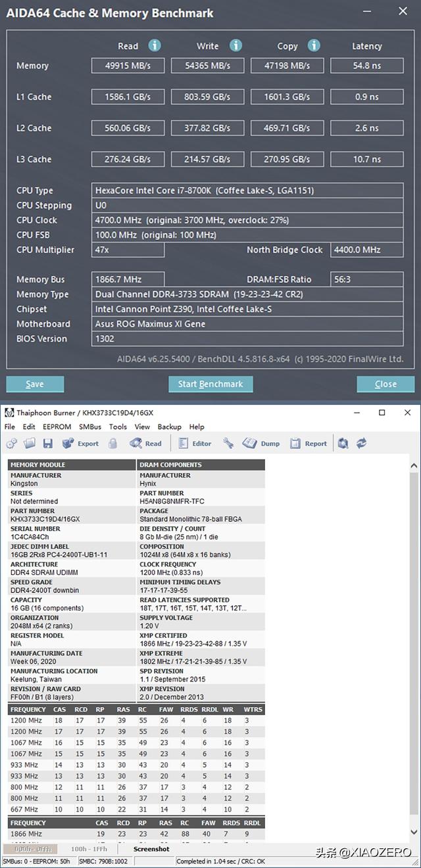Open the EEPROM menu

[57, 426]
